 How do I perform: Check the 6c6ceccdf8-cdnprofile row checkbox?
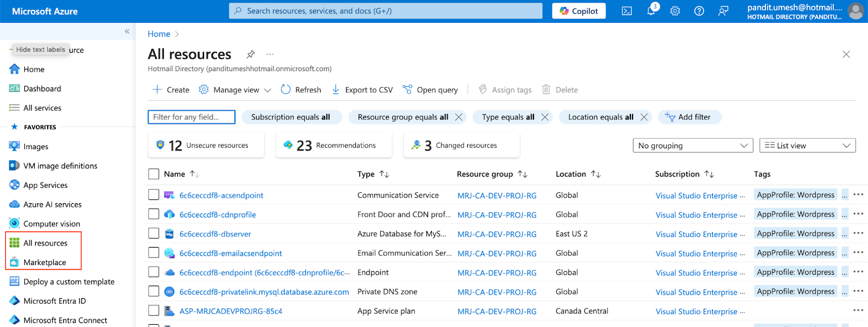coord(154,214)
